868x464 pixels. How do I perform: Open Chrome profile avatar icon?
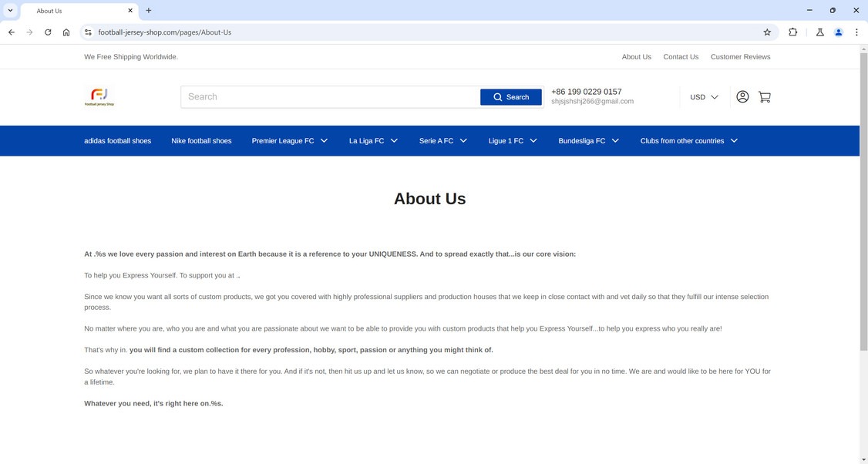click(x=838, y=32)
